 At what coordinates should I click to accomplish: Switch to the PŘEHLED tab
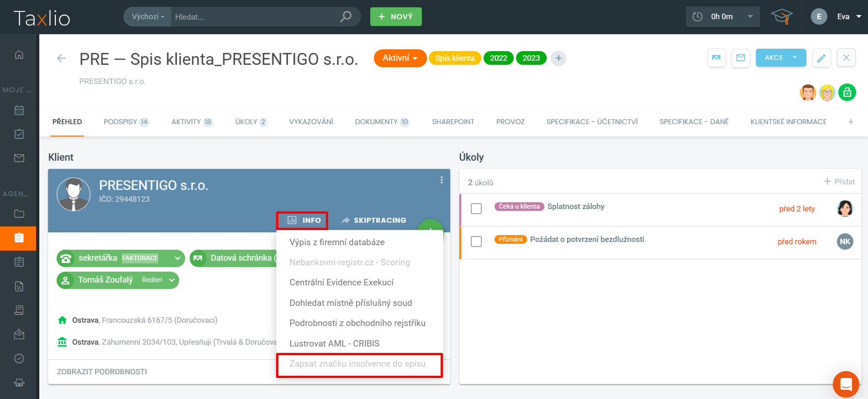[67, 122]
